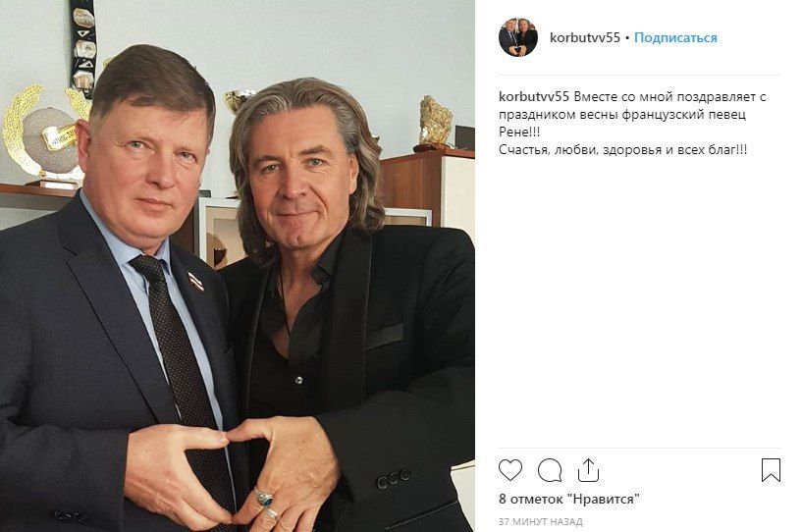
Task: Open korbutvv55 username in the post header
Action: click(585, 37)
